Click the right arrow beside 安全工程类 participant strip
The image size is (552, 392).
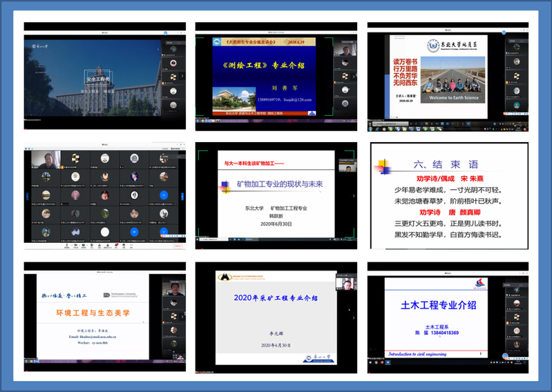182,76
